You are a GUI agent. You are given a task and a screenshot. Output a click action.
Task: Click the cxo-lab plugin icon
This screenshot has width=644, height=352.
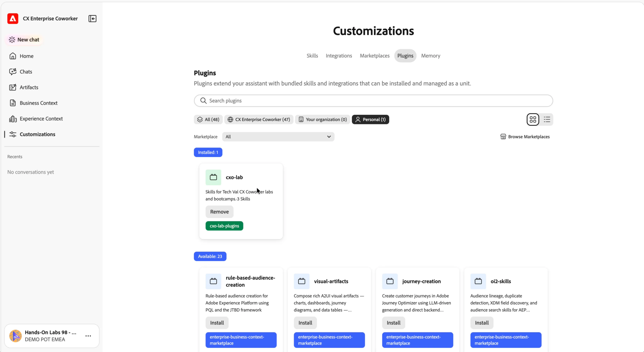click(213, 177)
